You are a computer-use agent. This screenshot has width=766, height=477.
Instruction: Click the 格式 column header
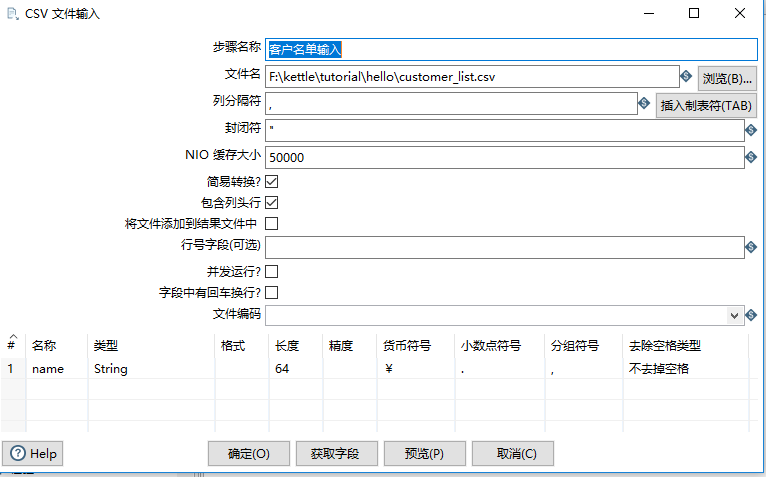(x=241, y=346)
